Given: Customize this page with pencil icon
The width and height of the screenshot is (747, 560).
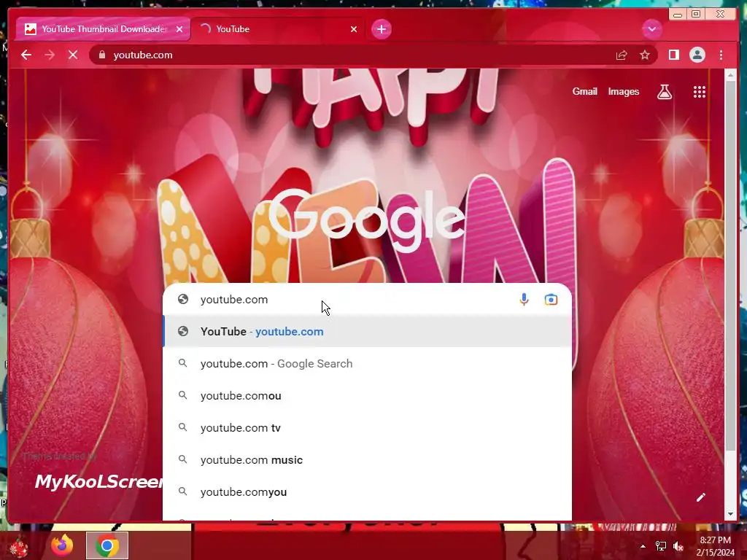Looking at the screenshot, I should coord(700,497).
